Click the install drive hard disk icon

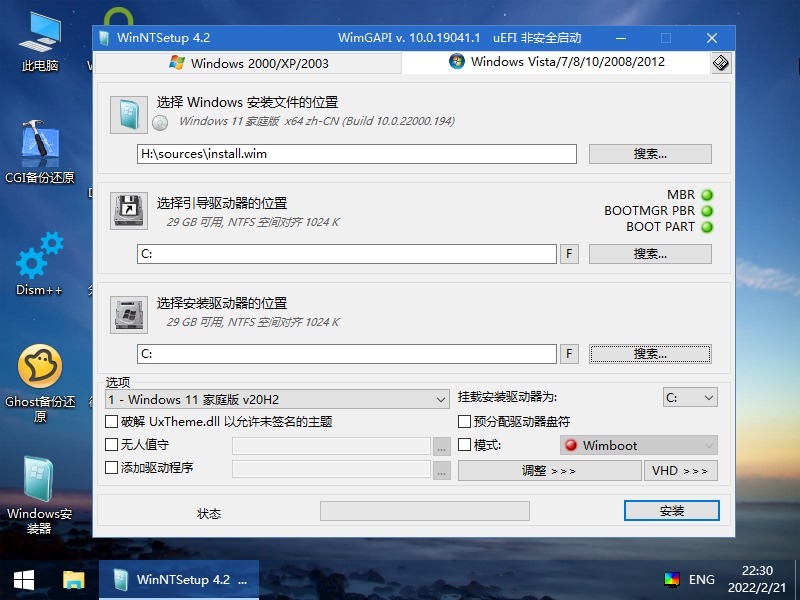[128, 312]
